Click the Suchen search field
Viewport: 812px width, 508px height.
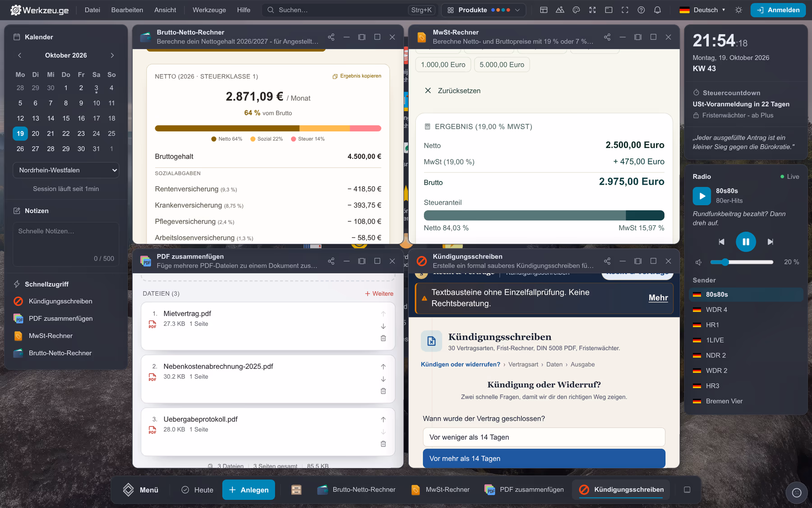(x=349, y=10)
